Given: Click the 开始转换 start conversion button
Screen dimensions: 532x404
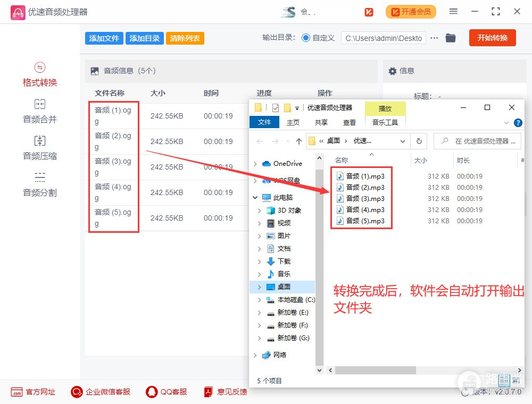Looking at the screenshot, I should [492, 38].
